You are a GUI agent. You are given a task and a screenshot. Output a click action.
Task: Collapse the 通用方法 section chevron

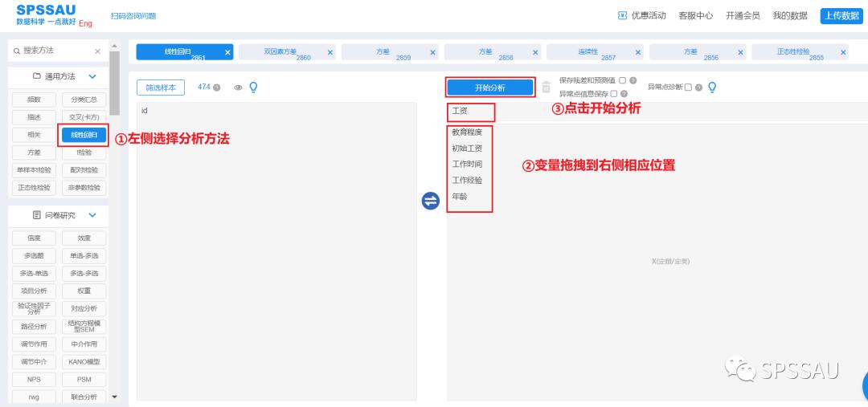92,76
